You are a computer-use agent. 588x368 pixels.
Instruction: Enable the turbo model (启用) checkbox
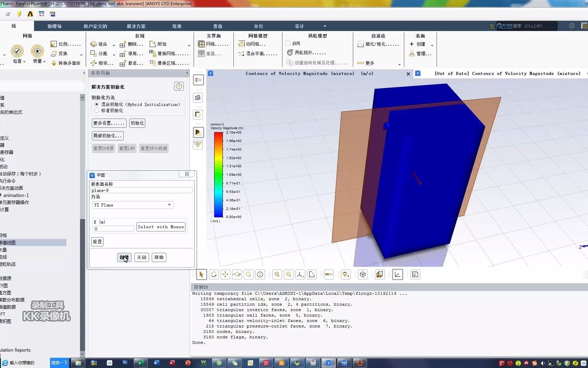(x=288, y=43)
